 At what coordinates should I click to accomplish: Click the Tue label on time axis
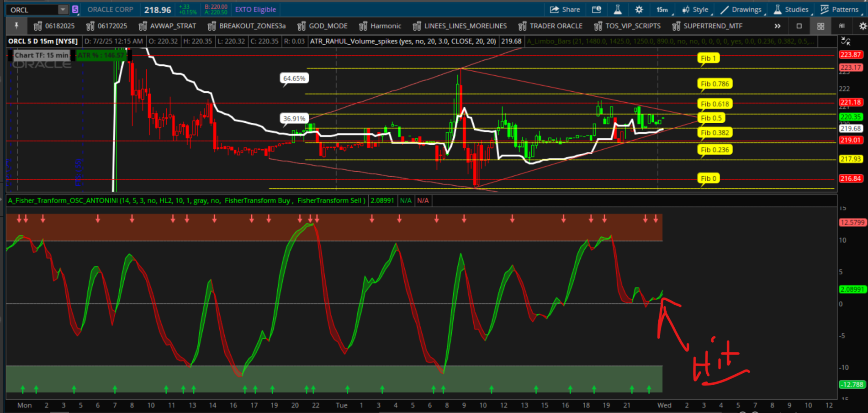[342, 405]
